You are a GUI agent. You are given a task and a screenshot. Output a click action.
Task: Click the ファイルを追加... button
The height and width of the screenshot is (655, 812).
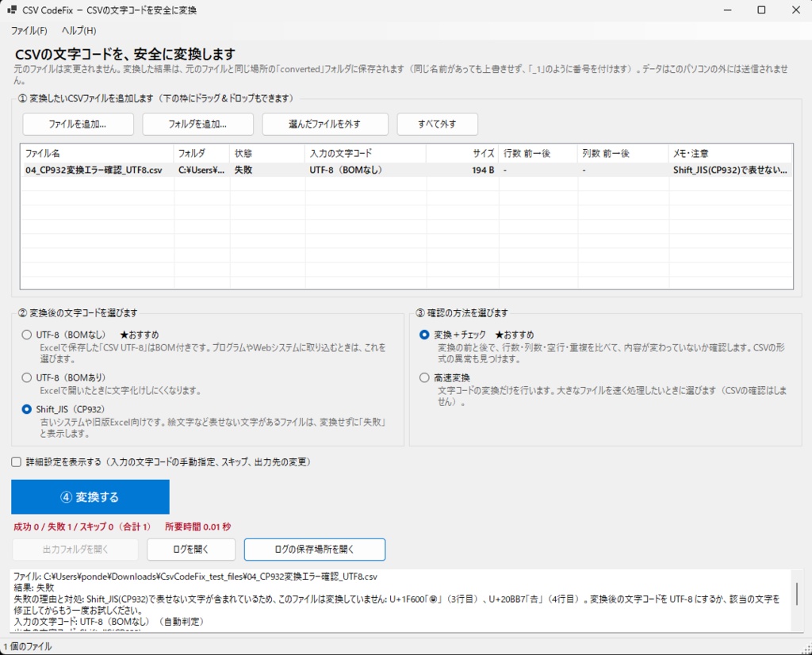pos(79,124)
